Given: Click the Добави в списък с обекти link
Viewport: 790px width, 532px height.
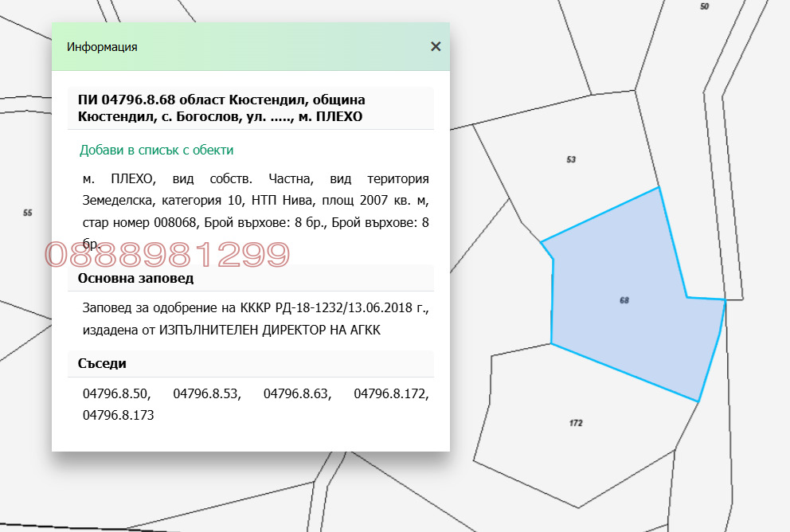Looking at the screenshot, I should (x=155, y=149).
